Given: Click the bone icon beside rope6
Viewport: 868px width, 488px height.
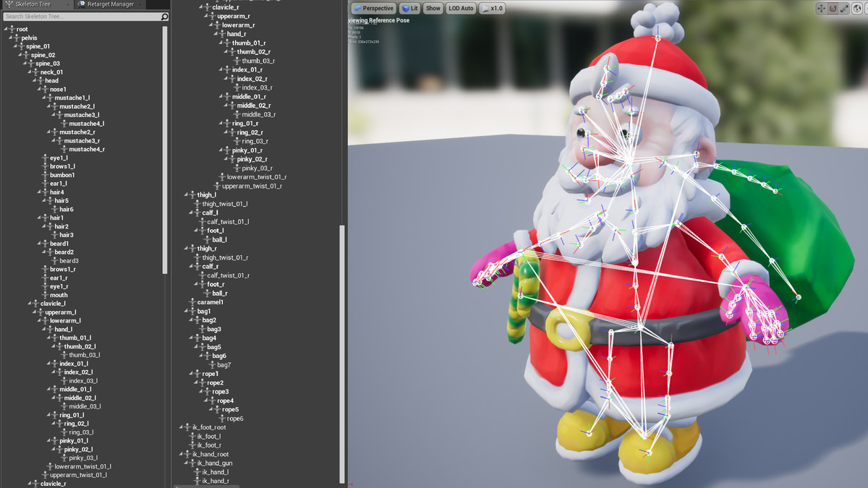Looking at the screenshot, I should pos(222,419).
